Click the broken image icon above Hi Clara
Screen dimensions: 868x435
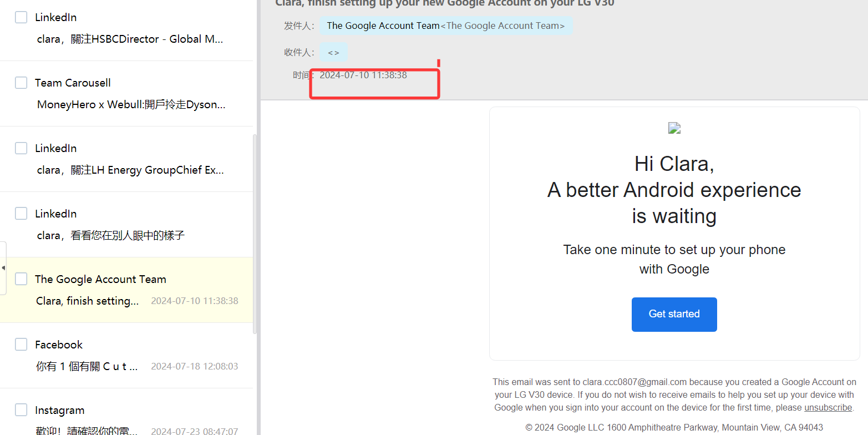click(x=674, y=128)
